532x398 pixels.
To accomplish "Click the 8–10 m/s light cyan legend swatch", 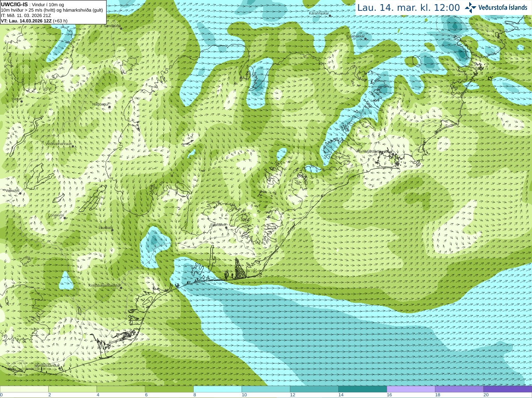I will pyautogui.click(x=217, y=389).
